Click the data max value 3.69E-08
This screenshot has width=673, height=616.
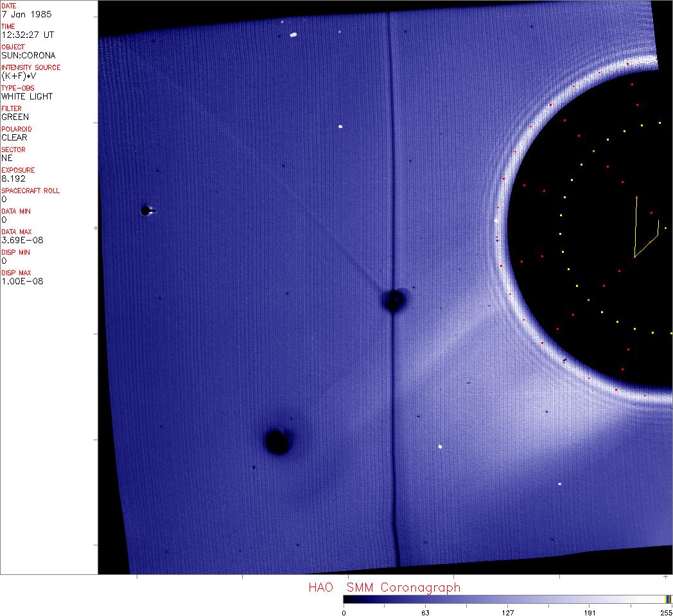point(22,240)
